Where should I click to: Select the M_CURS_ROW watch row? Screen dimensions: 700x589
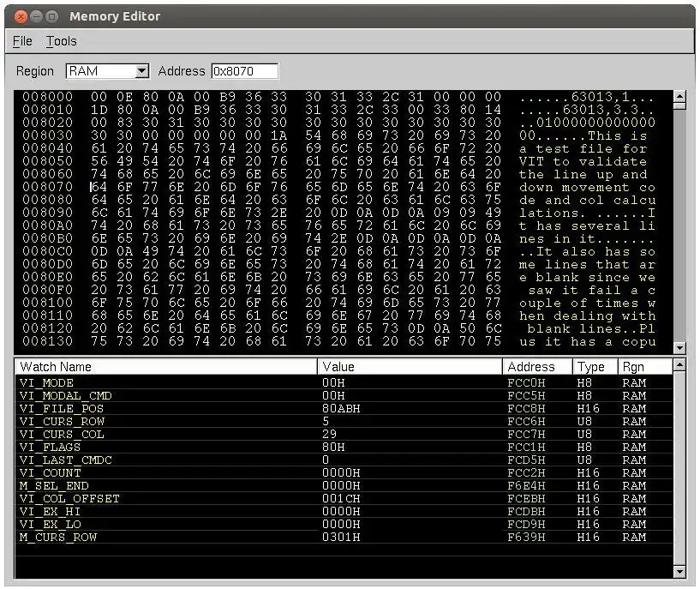[x=344, y=538]
